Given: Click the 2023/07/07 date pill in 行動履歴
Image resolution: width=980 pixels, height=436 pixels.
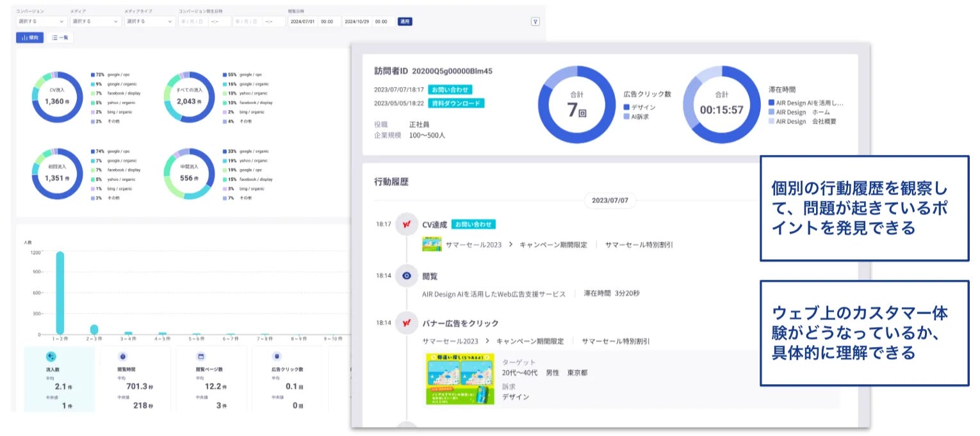Looking at the screenshot, I should click(610, 200).
